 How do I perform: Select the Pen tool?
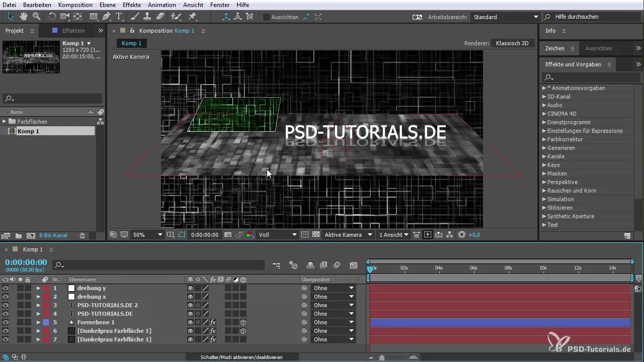coord(107,16)
